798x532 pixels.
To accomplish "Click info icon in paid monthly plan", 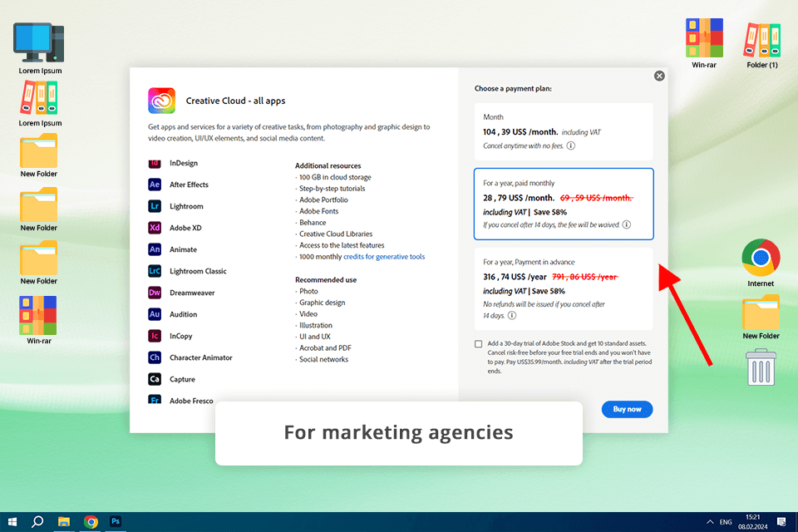I will 627,224.
